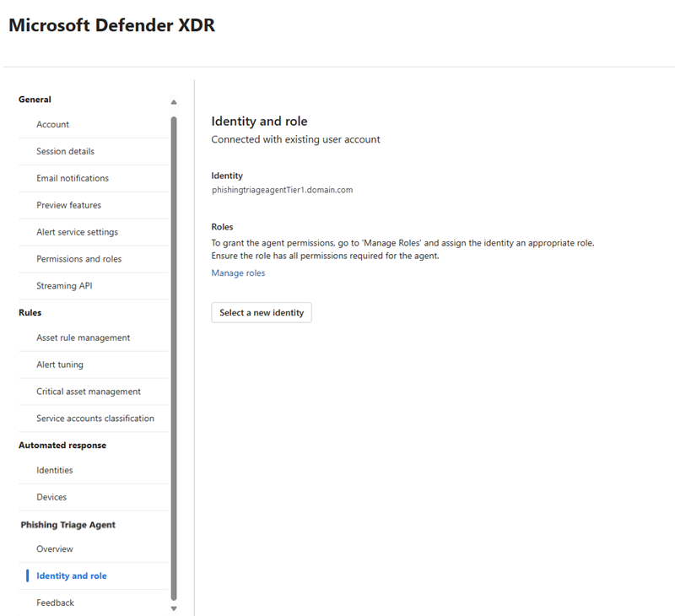Click the Automated response section heading

coord(62,445)
